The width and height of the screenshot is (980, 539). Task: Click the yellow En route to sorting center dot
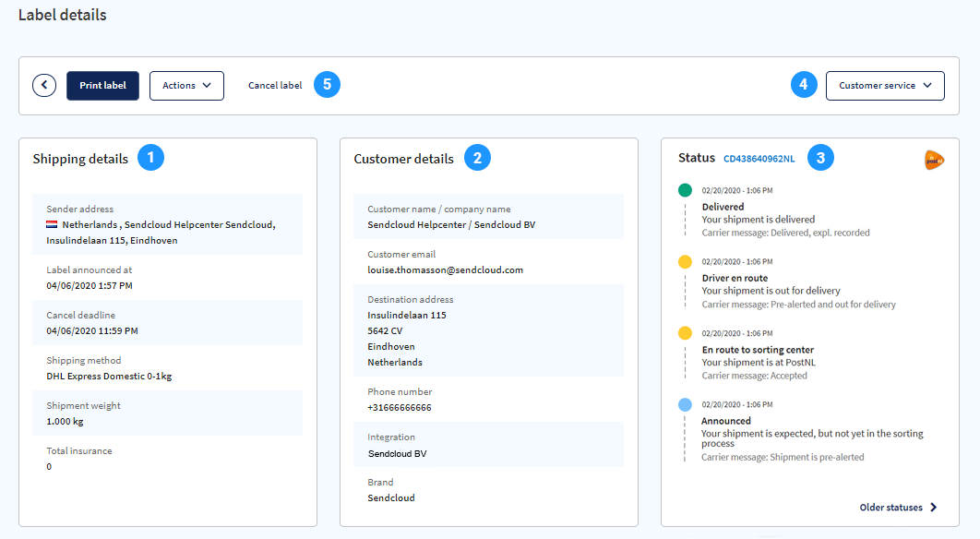pyautogui.click(x=685, y=333)
